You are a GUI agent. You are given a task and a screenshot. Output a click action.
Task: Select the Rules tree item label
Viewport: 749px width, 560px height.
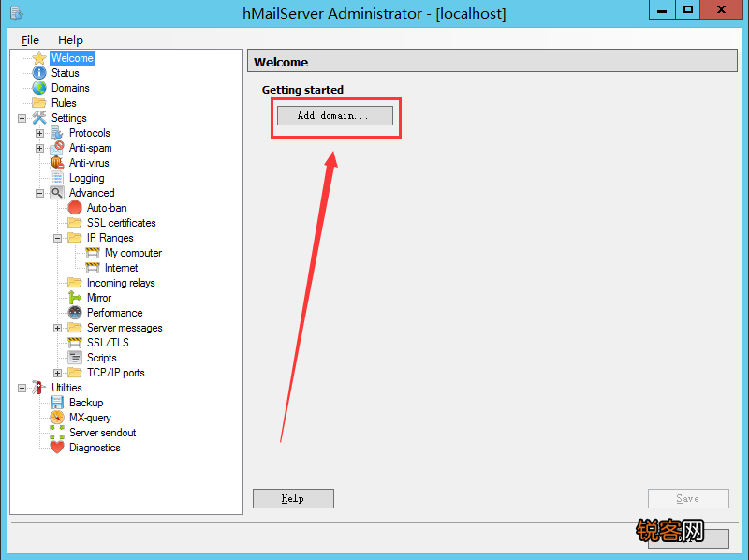tap(64, 103)
